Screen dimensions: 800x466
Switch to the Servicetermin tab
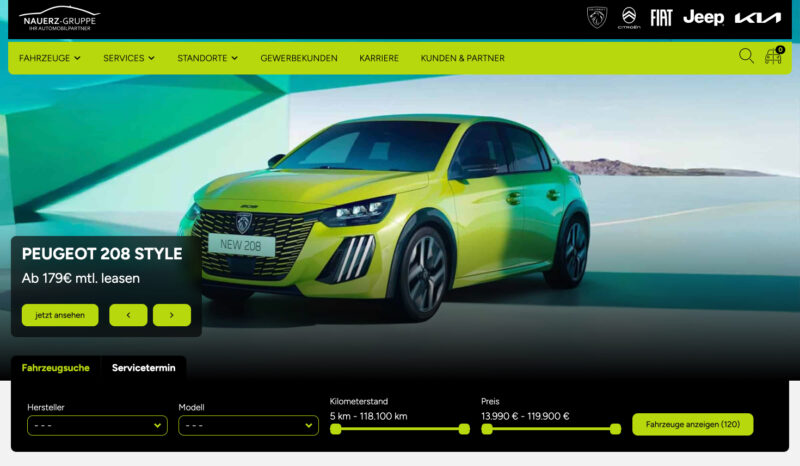[x=143, y=368]
